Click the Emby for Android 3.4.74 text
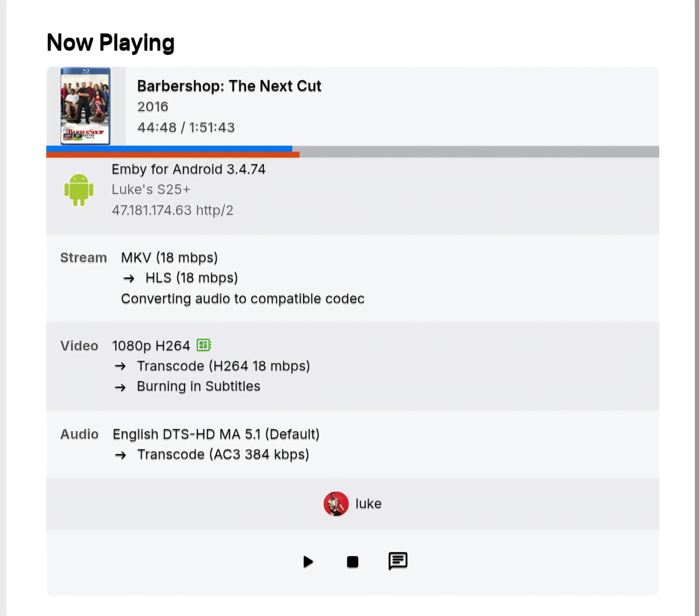Image resolution: width=699 pixels, height=616 pixels. pos(188,170)
